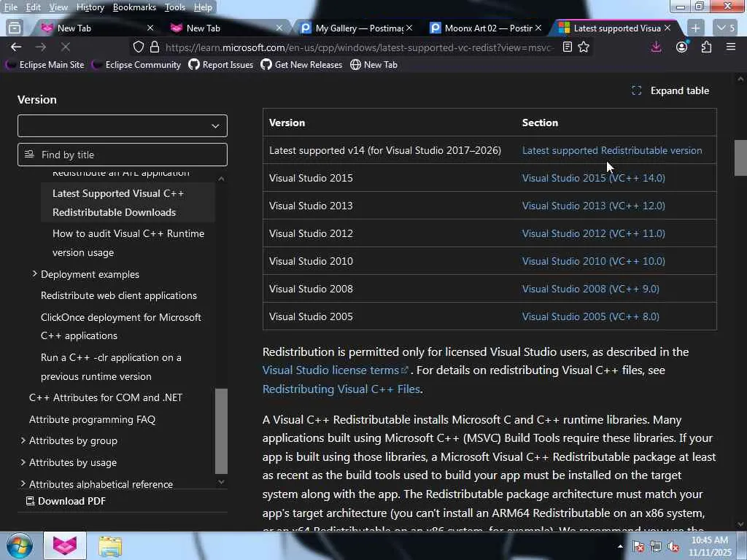747x560 pixels.
Task: Bookmark this page with the star
Action: pos(584,47)
